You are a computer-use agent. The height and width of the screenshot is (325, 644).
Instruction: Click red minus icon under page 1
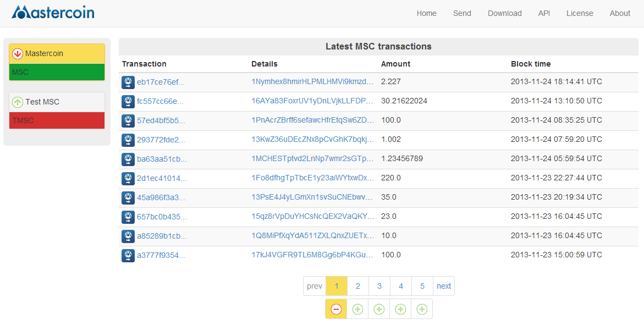(x=336, y=310)
